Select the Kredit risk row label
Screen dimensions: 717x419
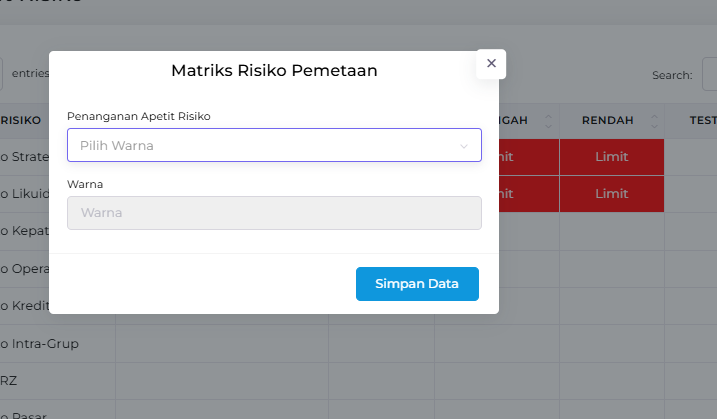[25, 305]
